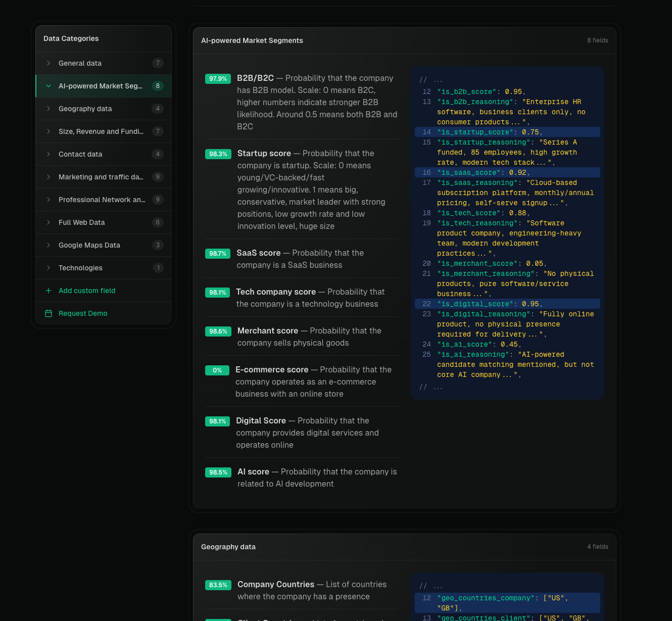Viewport: 672px width, 621px height.
Task: Open the Contact data category label
Action: (80, 154)
